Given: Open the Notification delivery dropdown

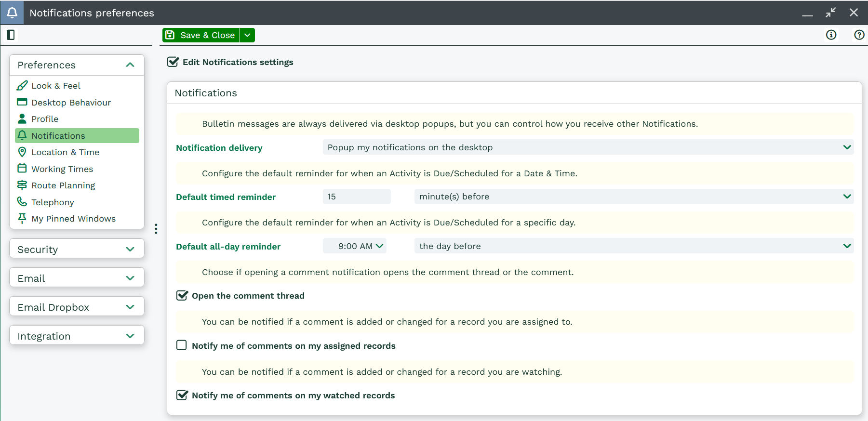Looking at the screenshot, I should pos(588,147).
